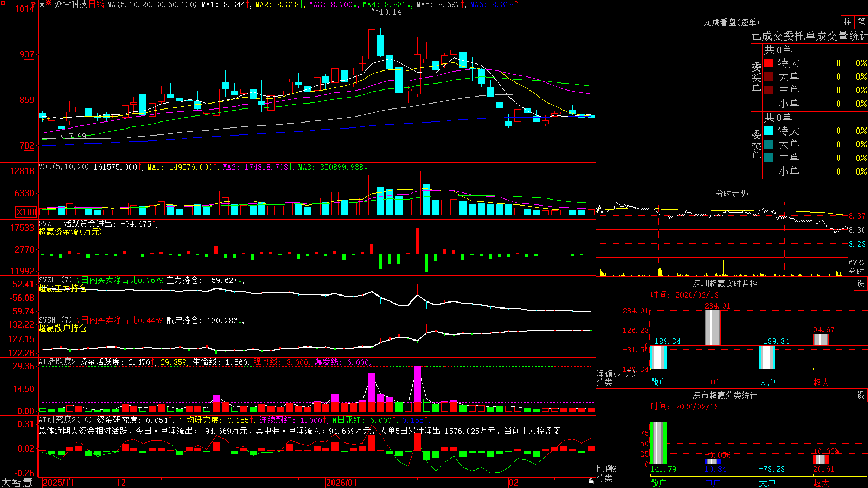Open settings 设 for 深圳超赢实时监控
The image size is (868, 488).
coord(861,284)
